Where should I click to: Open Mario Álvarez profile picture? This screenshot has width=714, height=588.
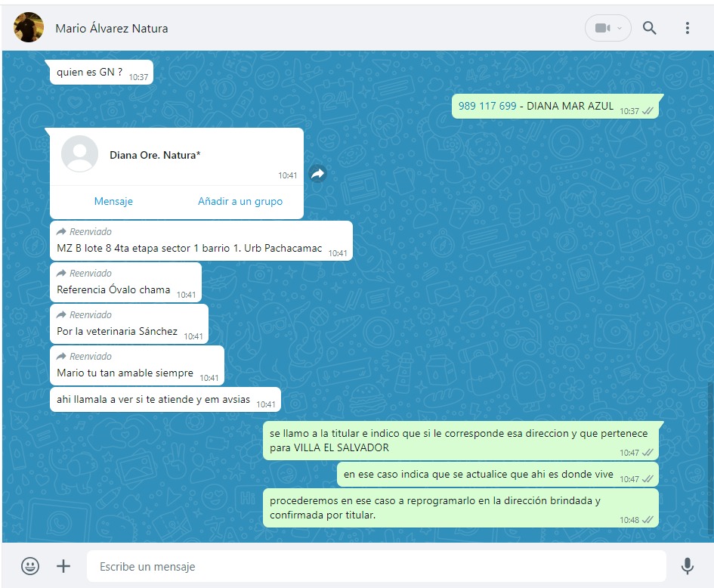29,28
